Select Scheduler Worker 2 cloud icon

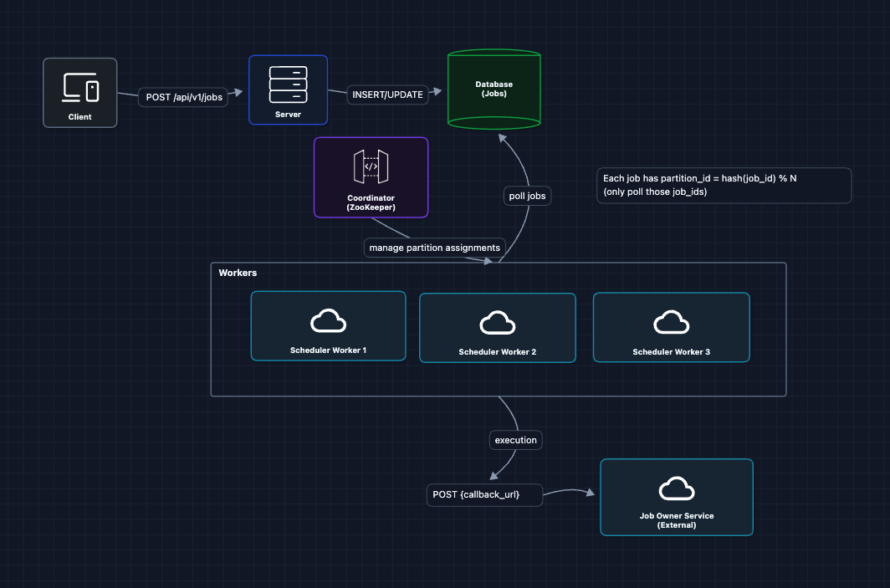(497, 323)
